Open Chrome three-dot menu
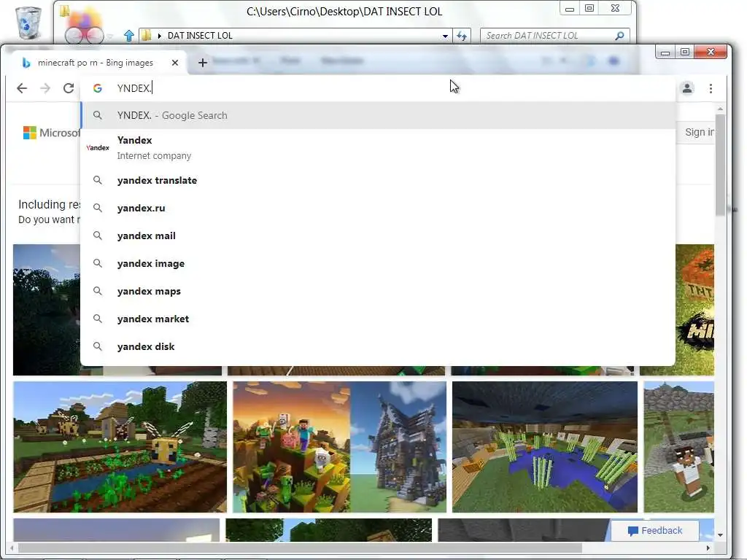The height and width of the screenshot is (560, 747). 711,88
